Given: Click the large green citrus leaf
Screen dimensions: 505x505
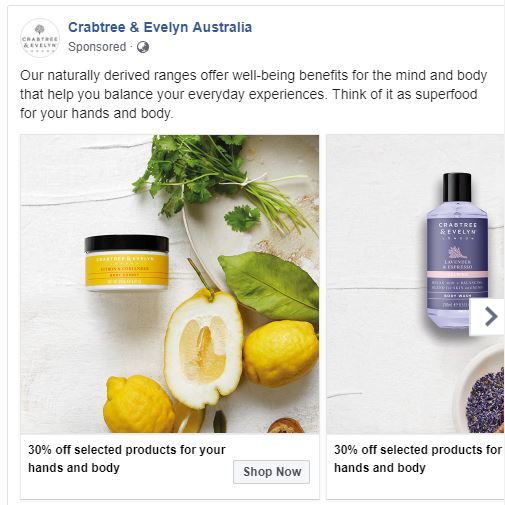Looking at the screenshot, I should (270, 287).
